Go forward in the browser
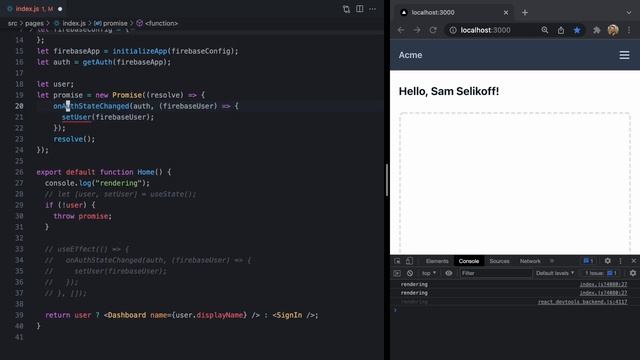 (417, 30)
